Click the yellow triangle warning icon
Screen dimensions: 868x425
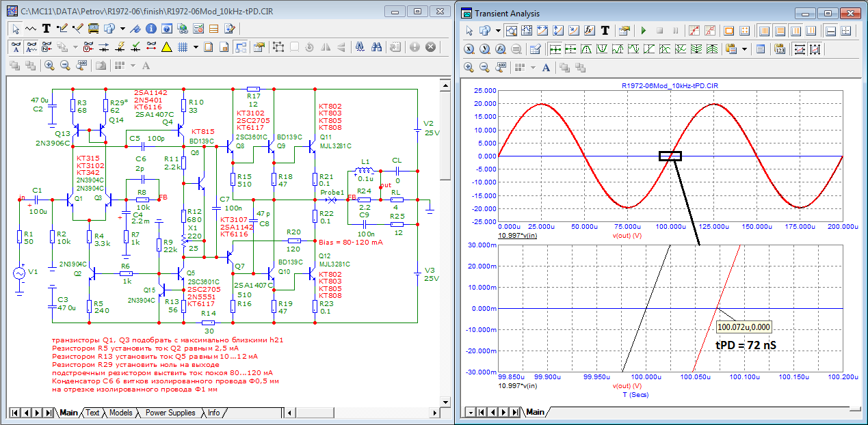166,47
